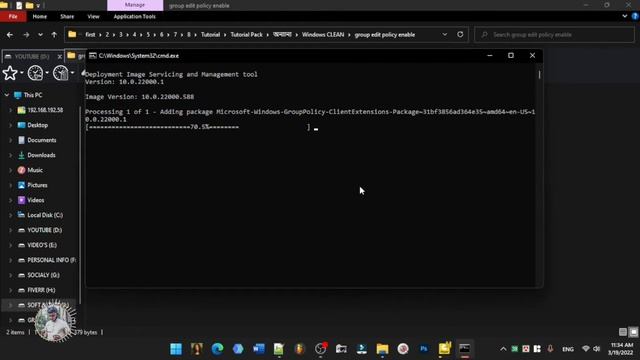Expand the Downloads tree node
The width and height of the screenshot is (640, 360).
coord(11,155)
